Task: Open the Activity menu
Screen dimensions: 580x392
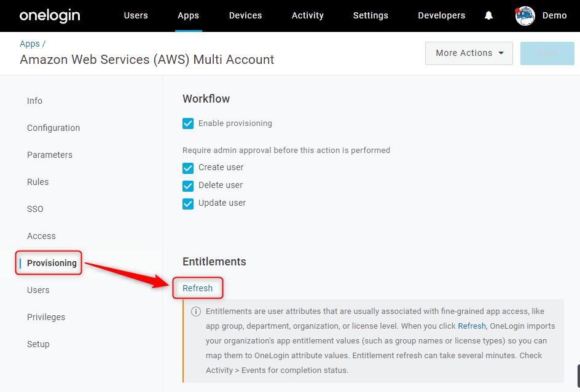Action: coord(307,15)
